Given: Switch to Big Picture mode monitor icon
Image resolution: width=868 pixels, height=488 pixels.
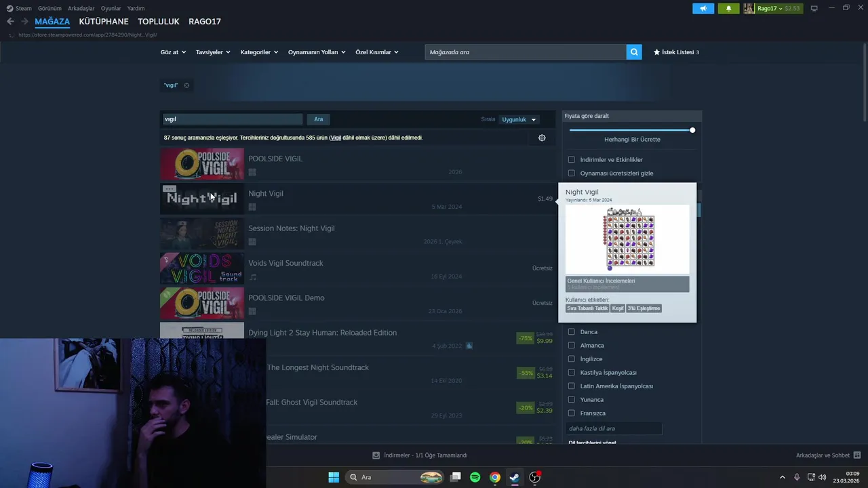Looking at the screenshot, I should 814,8.
